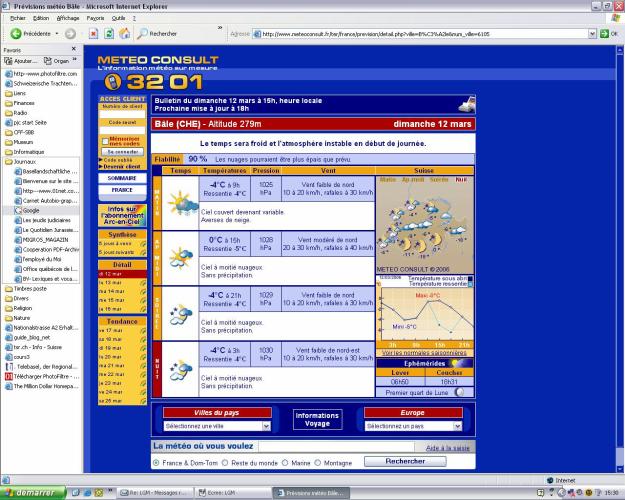This screenshot has width=625, height=500.
Task: Click green arrow icon next to 5 jours à venir
Action: coord(143,244)
